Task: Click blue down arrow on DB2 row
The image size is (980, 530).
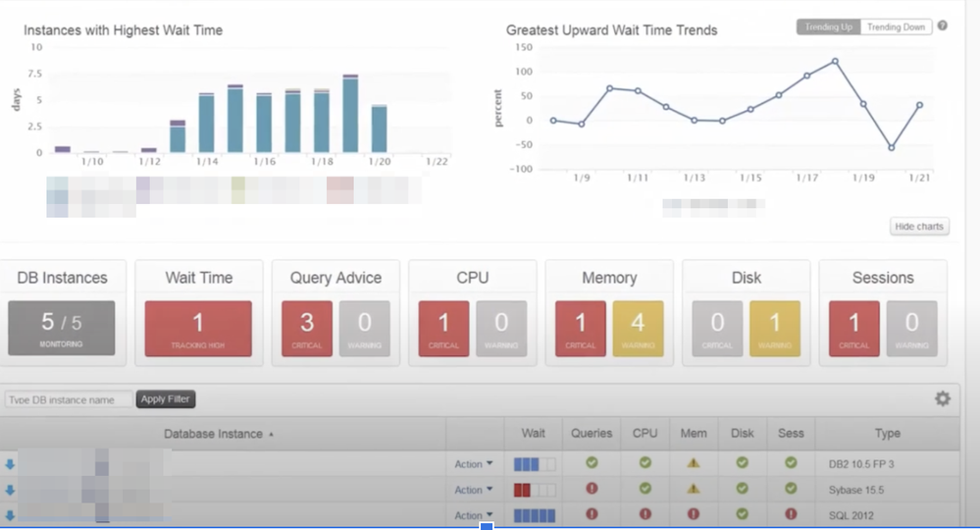Action: [10, 464]
